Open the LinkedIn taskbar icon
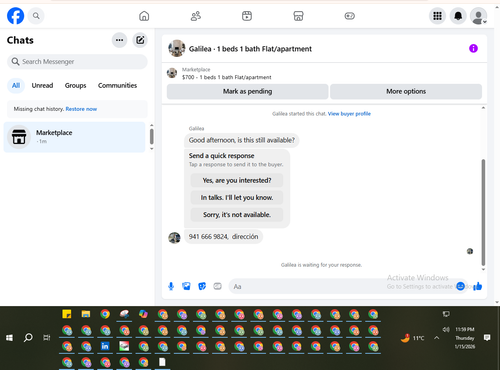This screenshot has height=370, width=500. pyautogui.click(x=105, y=346)
